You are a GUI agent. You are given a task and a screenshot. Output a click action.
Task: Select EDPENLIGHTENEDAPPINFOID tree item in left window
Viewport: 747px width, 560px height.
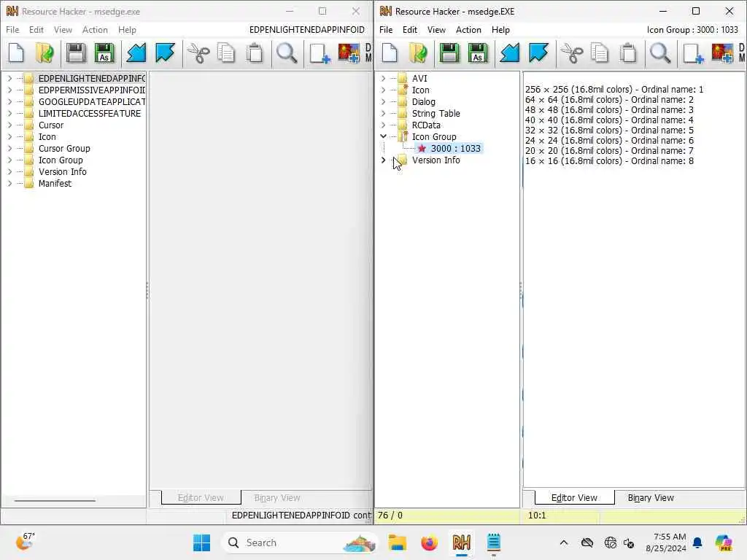click(x=91, y=78)
